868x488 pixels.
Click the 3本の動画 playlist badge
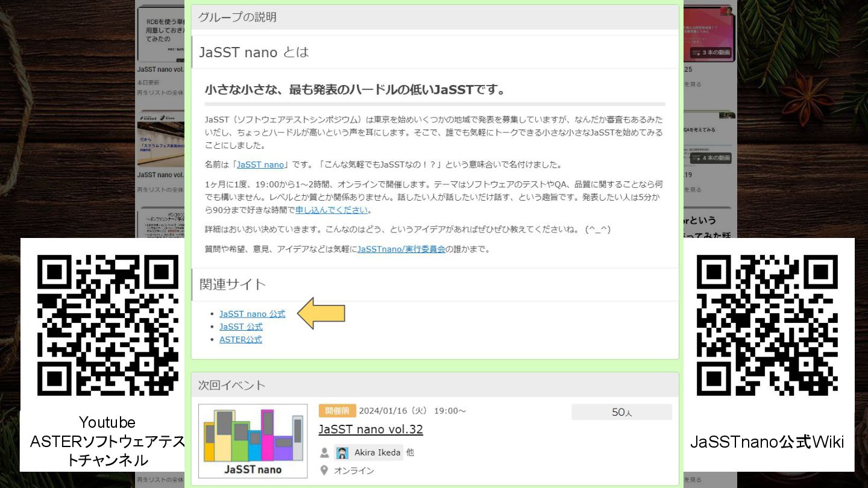(711, 52)
